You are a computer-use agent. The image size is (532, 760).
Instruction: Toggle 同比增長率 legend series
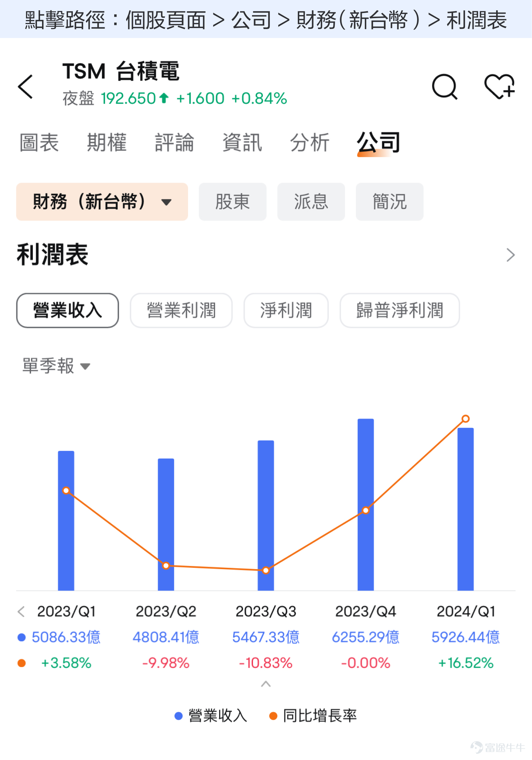[313, 716]
